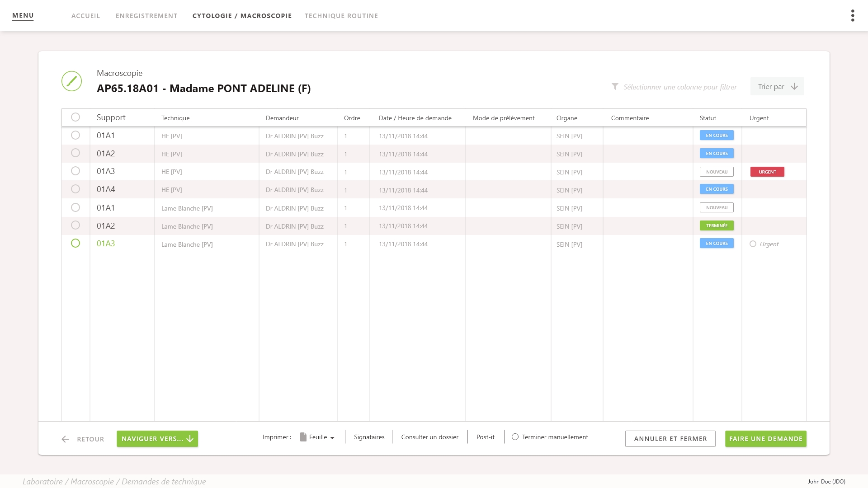
Task: Click patient title AP65.18A01 Madame PONT ADELINE
Action: point(203,88)
